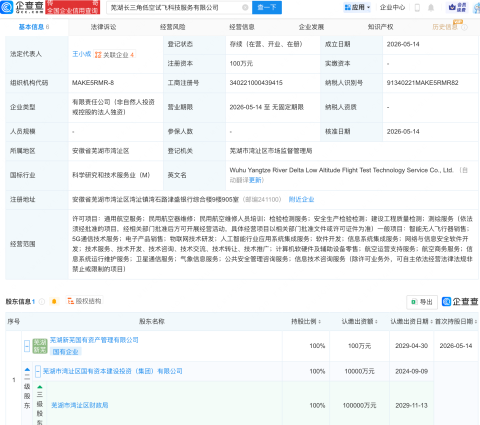Screen dimensions: 480x425
Task: Switch to the 基本信息 tab
Action: [34, 27]
